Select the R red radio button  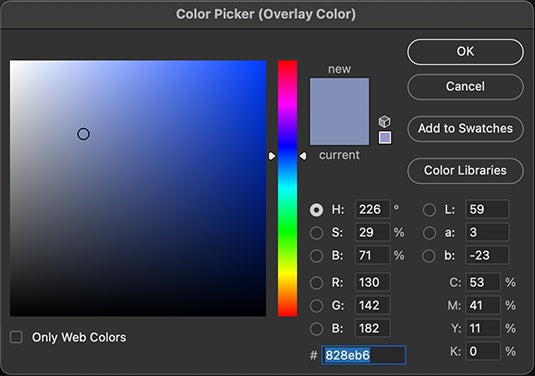tap(316, 283)
